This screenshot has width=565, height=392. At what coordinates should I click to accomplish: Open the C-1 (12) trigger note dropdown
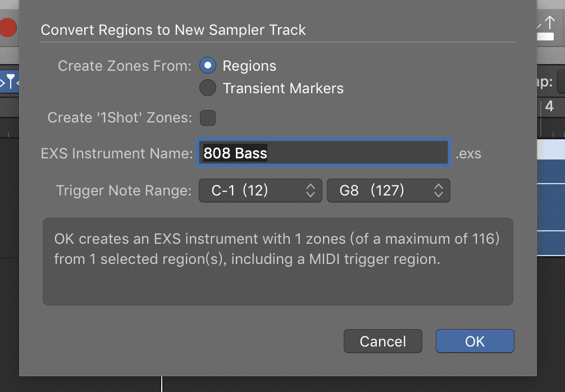pos(260,191)
